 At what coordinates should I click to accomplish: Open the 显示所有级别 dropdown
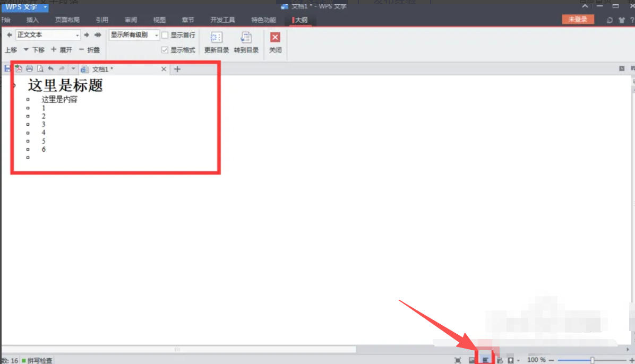coord(156,34)
